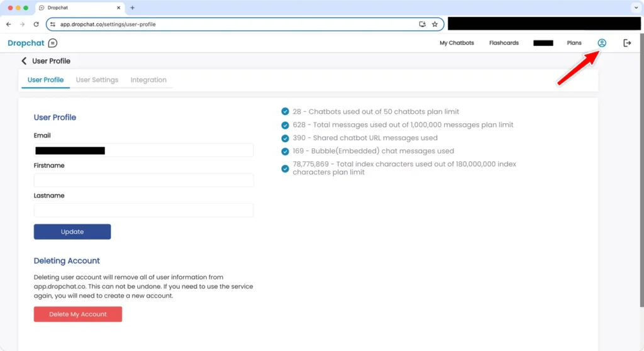The image size is (644, 351).
Task: Click the '628 - Total messages used' line
Action: click(x=403, y=125)
